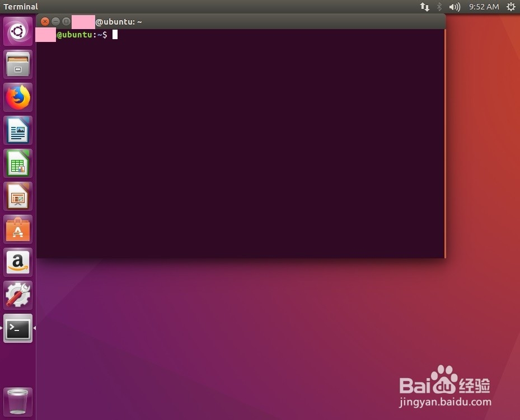
Task: Open the session power gear menu
Action: pos(511,7)
